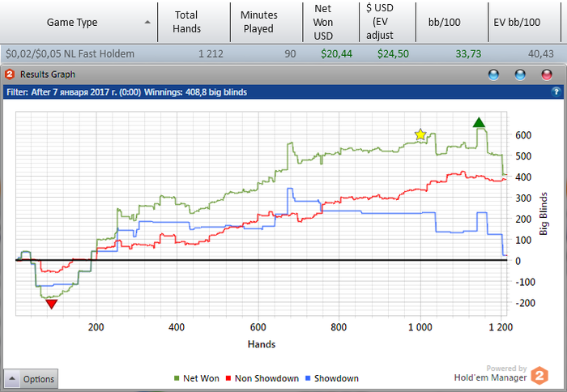Click the 600 big blinds axis tick label
The width and height of the screenshot is (567, 392).
click(523, 135)
